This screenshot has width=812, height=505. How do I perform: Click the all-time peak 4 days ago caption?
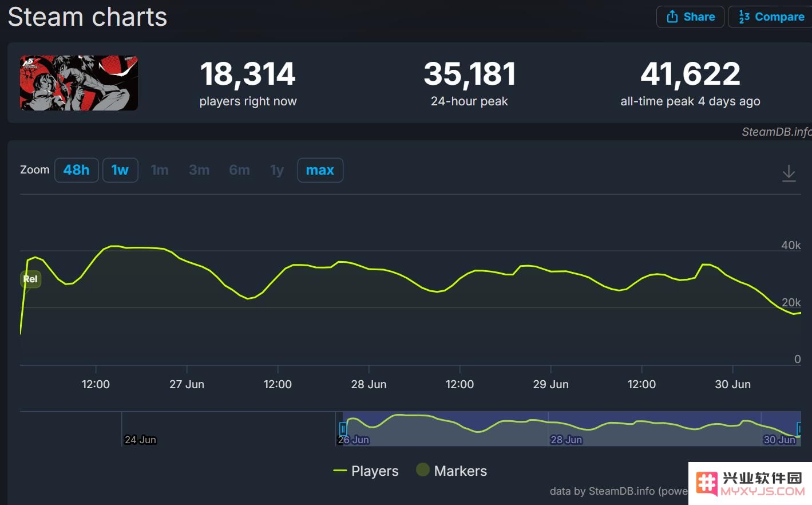click(x=690, y=101)
